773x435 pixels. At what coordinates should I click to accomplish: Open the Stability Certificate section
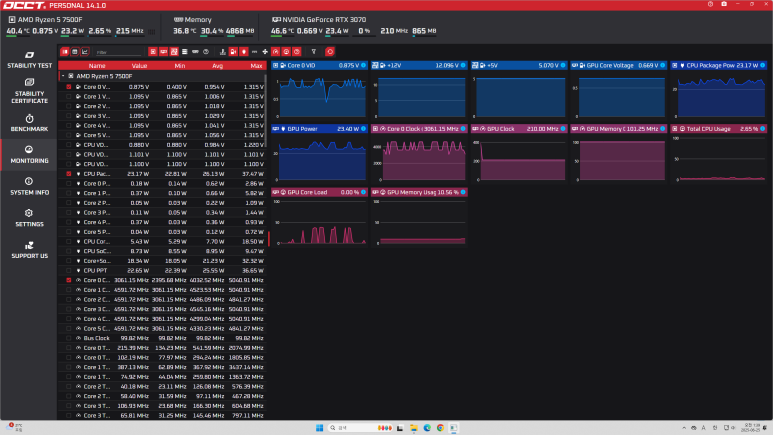pyautogui.click(x=29, y=91)
